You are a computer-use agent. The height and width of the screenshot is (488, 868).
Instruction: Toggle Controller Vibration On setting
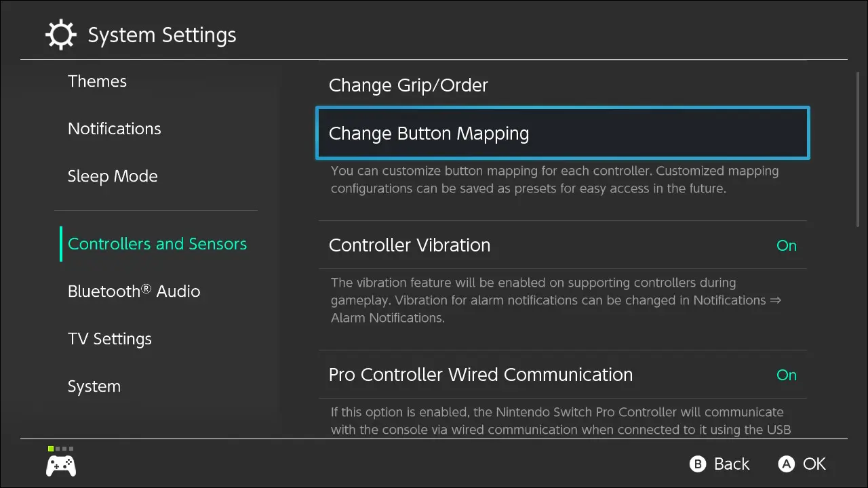(x=786, y=245)
